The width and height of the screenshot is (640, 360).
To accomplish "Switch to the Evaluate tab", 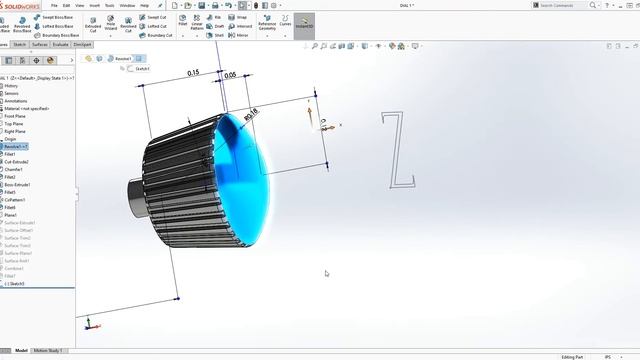I will [x=60, y=44].
